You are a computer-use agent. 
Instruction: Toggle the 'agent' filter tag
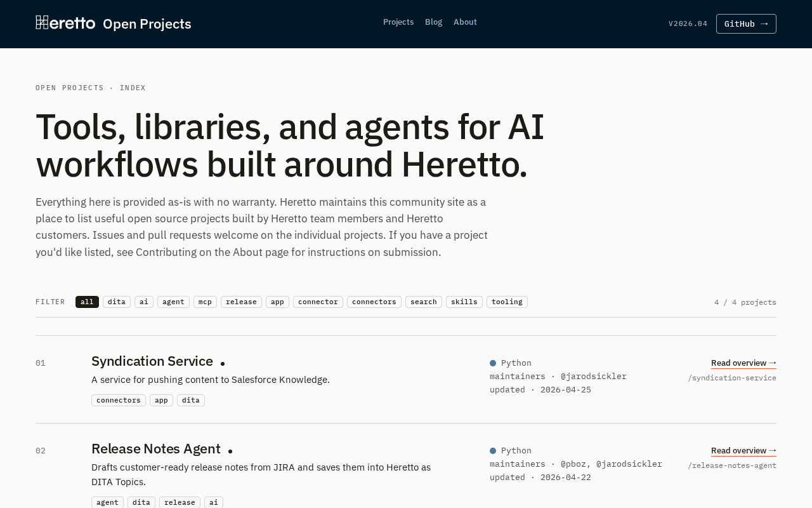[x=173, y=302]
